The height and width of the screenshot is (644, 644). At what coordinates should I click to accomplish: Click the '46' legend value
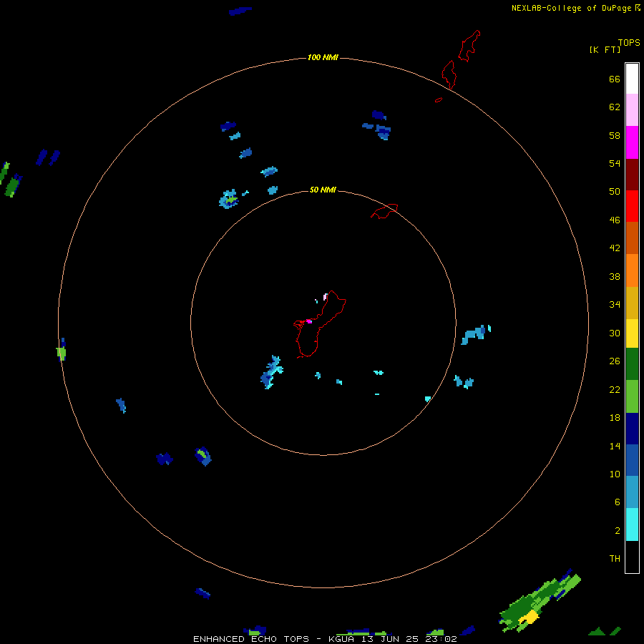pos(615,220)
